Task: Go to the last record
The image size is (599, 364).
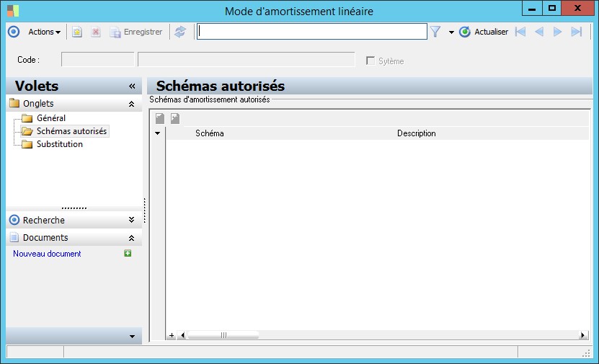Action: click(x=576, y=32)
